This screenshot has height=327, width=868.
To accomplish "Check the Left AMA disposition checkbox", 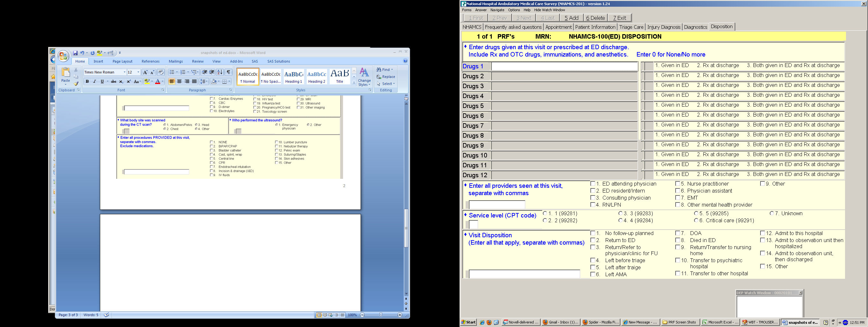I will point(593,274).
